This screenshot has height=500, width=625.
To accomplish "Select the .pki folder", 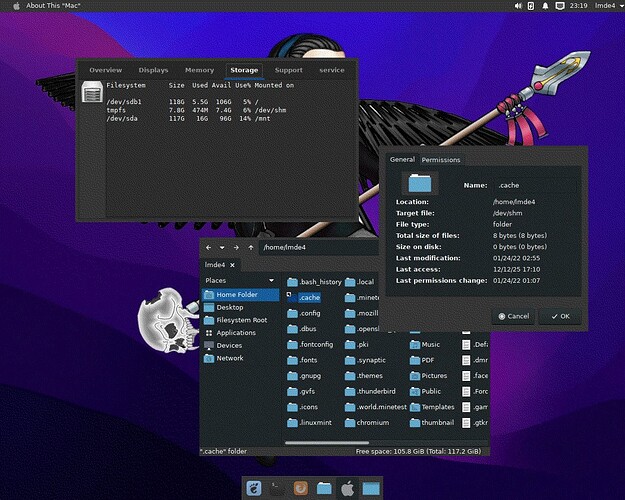I will [357, 344].
